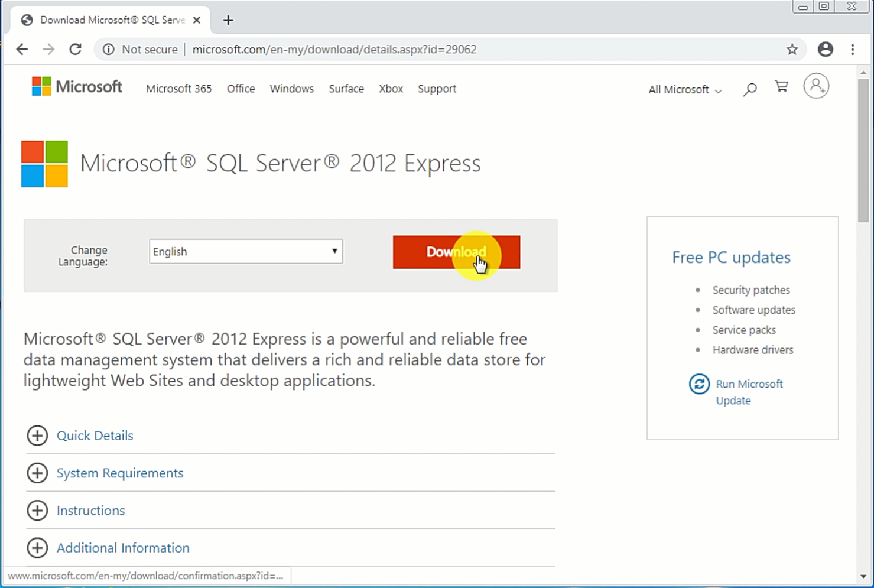Open Office in the navigation
874x588 pixels.
point(241,89)
